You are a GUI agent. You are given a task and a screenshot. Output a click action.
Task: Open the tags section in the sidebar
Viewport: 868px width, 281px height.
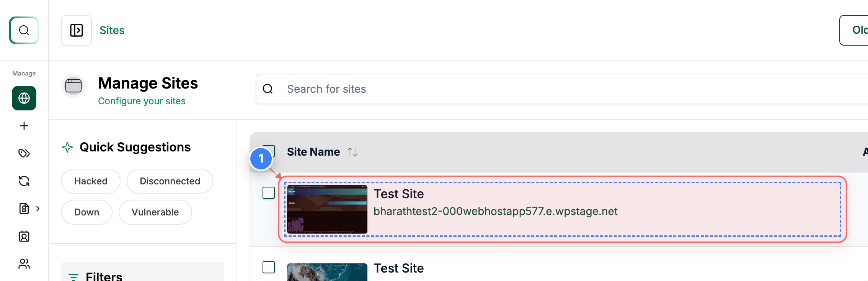(x=24, y=153)
